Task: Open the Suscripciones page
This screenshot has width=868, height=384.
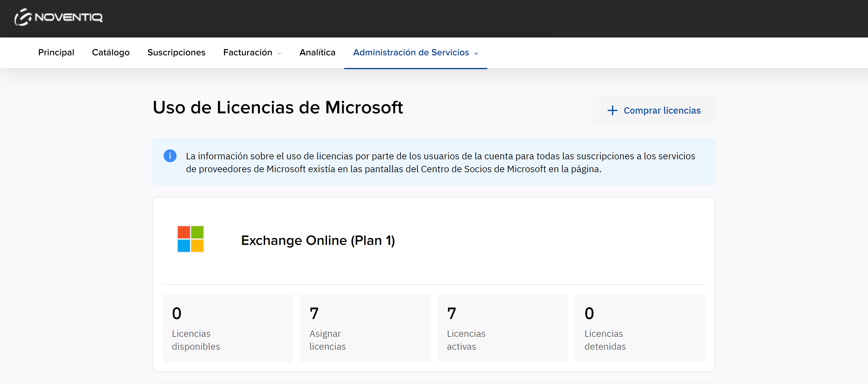Action: point(176,52)
